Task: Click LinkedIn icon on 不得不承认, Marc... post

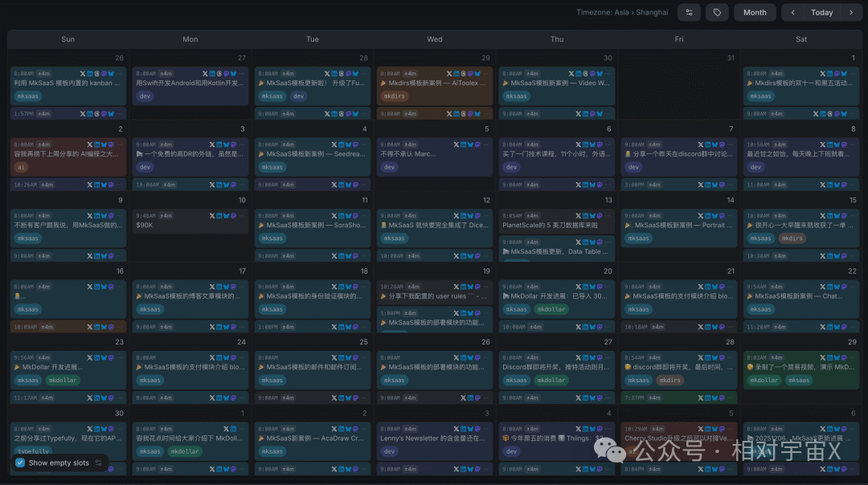Action: pos(463,145)
